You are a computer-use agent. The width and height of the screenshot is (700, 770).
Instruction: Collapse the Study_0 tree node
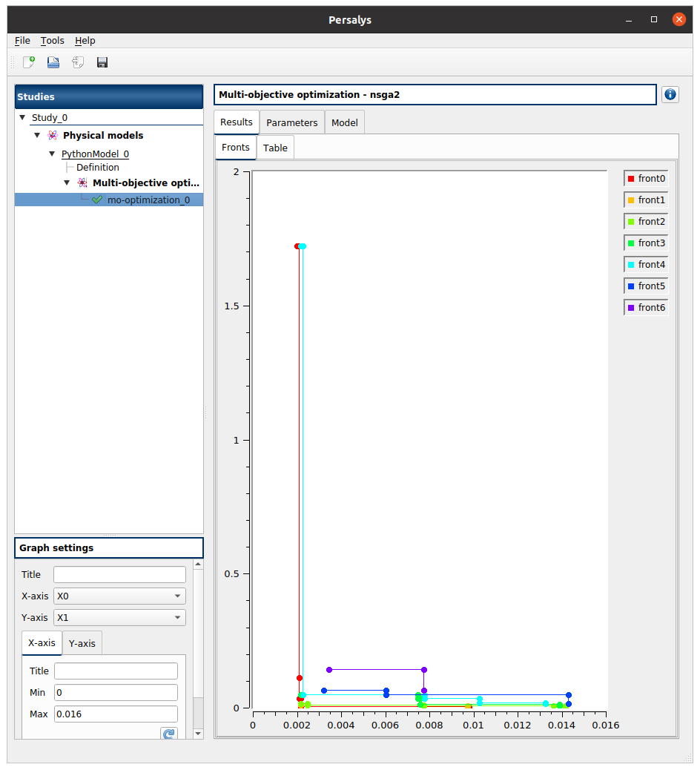click(x=22, y=118)
